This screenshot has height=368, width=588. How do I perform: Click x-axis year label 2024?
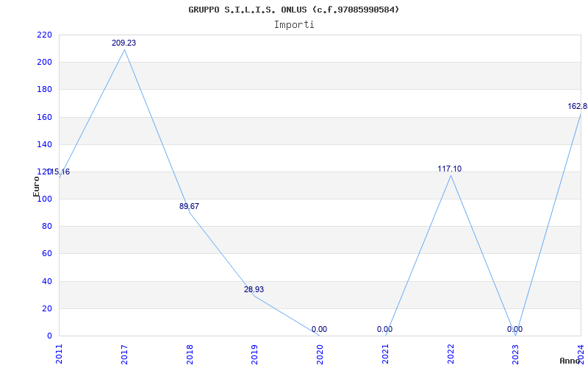coord(581,355)
